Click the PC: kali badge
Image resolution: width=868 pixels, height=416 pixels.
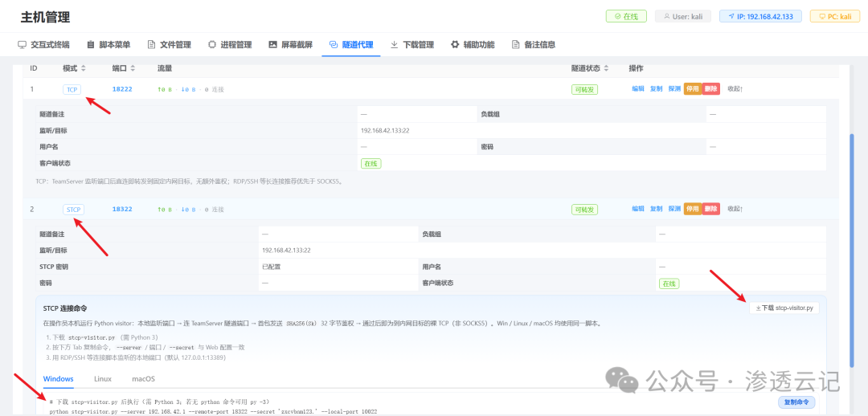pos(835,17)
